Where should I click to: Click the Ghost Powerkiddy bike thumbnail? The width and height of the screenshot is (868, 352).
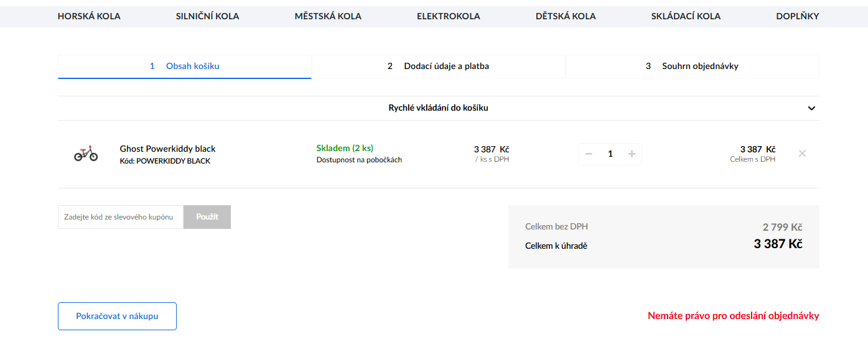point(86,154)
